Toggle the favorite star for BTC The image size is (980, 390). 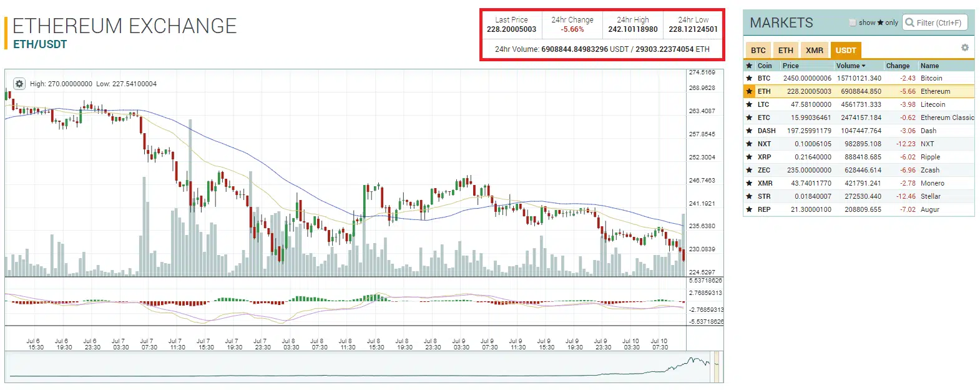(749, 78)
